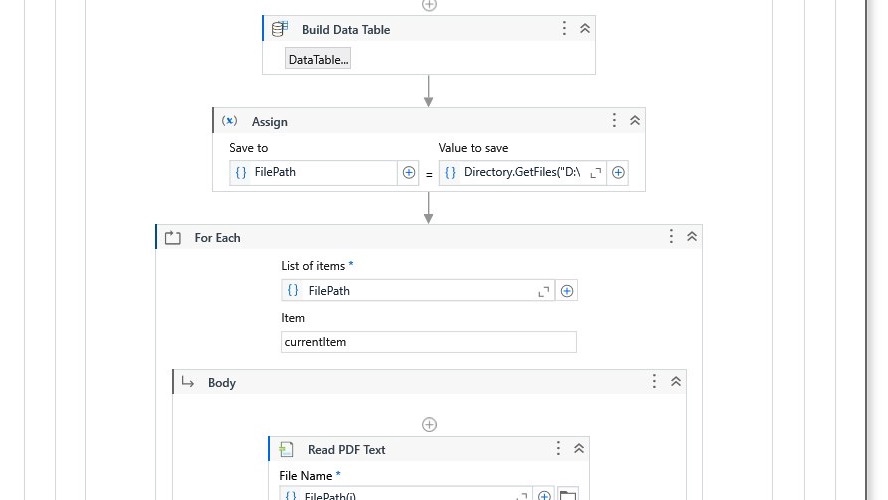Screen dimensions: 888x500
Task: Collapse the Assign activity
Action: pos(635,120)
